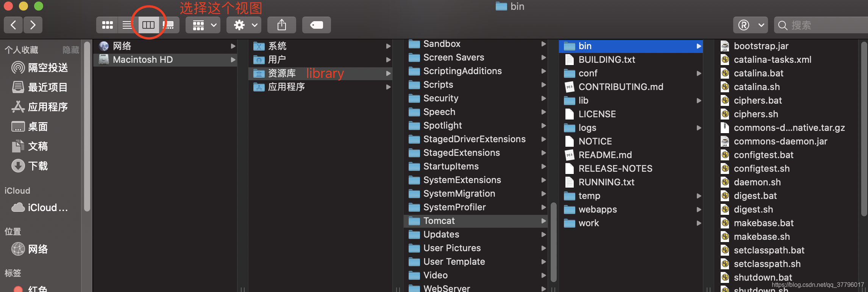Click the bin column vertical scrollbar

click(x=863, y=129)
